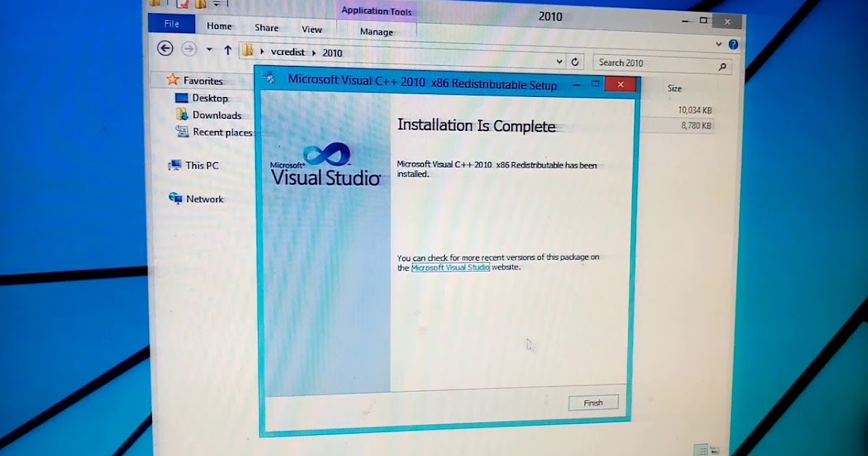
Task: Click the Favorites star icon
Action: point(172,79)
